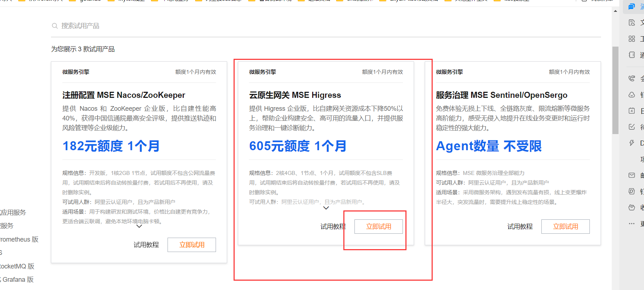Select the RocketMQ 版 entry in left menu
The height and width of the screenshot is (290, 644).
pos(17,266)
